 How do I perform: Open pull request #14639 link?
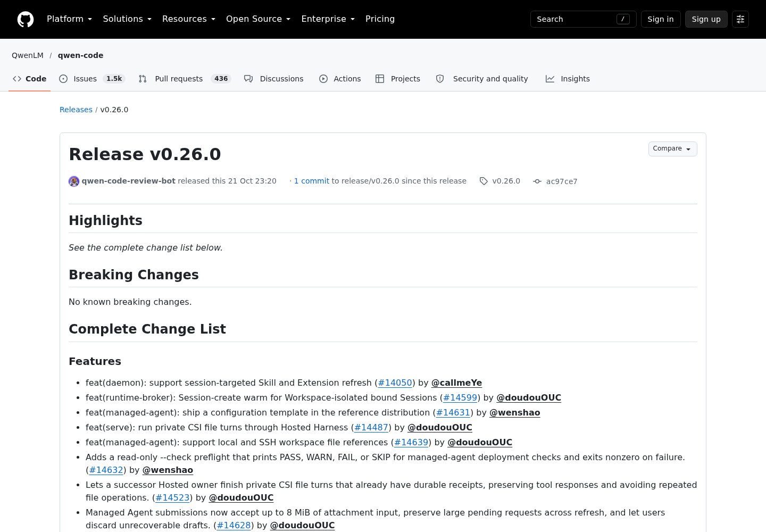coord(411,443)
